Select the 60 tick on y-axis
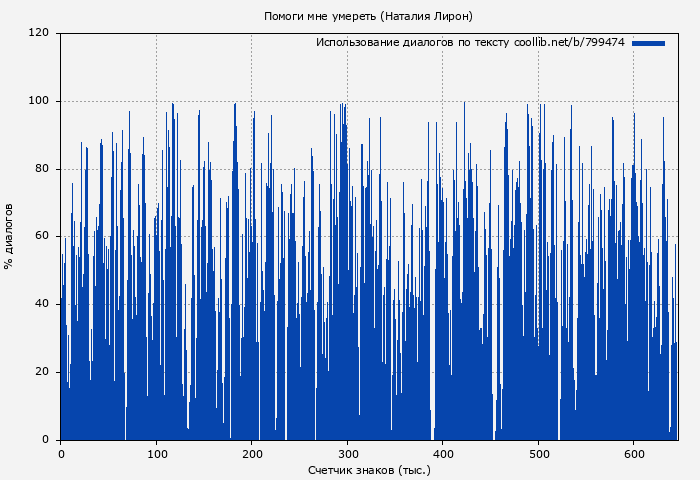 [43, 237]
